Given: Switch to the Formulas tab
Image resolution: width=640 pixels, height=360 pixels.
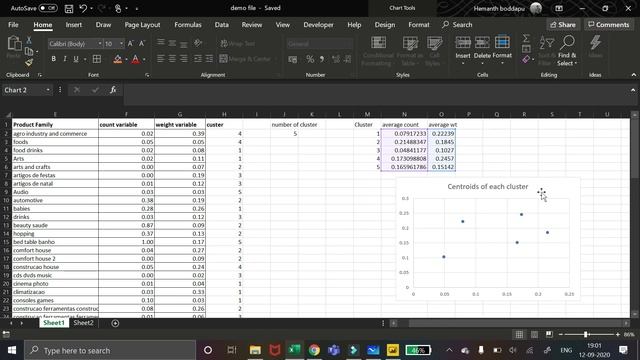Looking at the screenshot, I should coord(188,25).
